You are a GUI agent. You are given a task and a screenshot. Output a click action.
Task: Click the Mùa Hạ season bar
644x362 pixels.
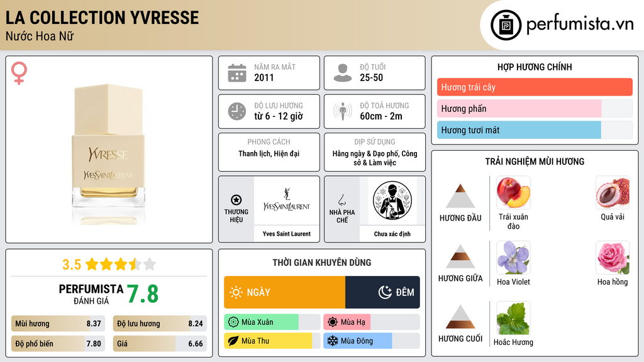tap(371, 322)
